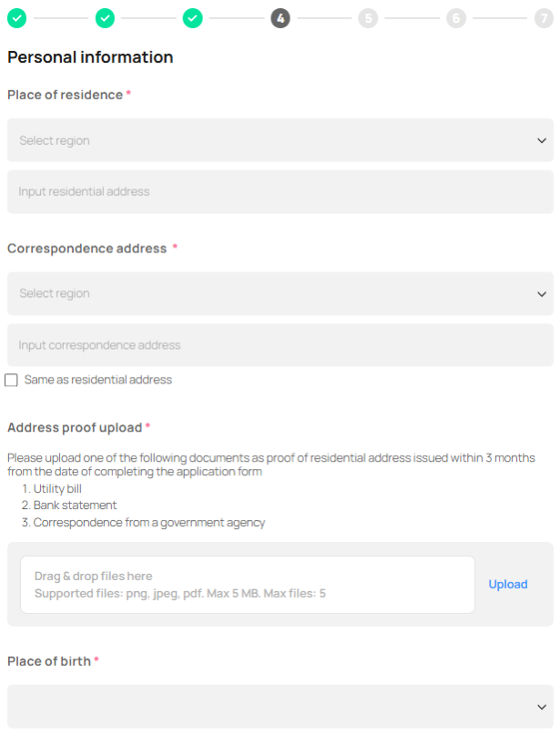This screenshot has width=560, height=735.
Task: Click the Place of birth chevron arrow
Action: click(542, 707)
